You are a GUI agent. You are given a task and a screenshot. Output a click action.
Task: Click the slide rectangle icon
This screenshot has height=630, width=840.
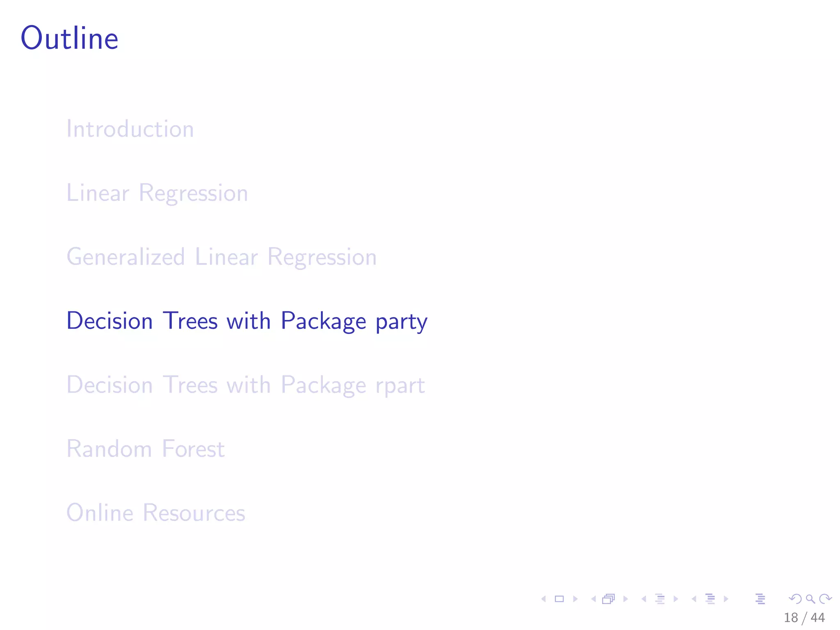coord(559,599)
